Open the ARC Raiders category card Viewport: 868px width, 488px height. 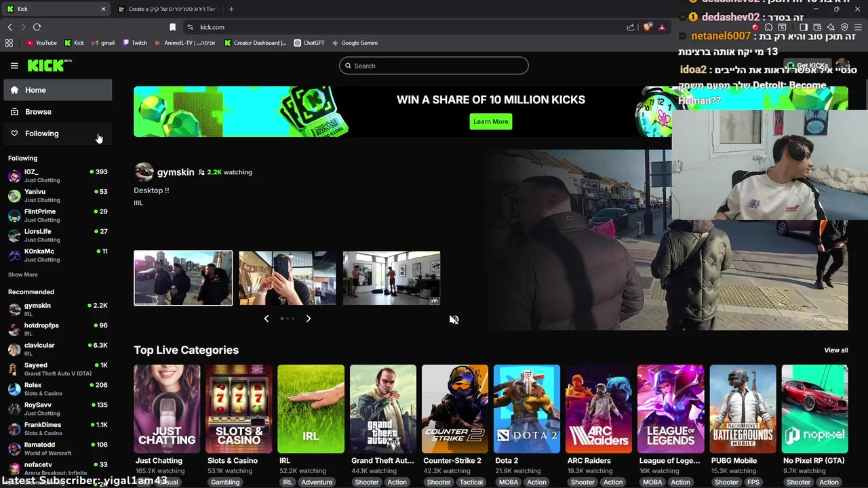pyautogui.click(x=599, y=409)
